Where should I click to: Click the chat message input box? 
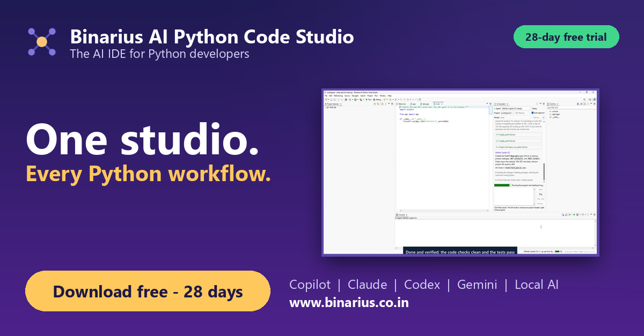(514, 196)
